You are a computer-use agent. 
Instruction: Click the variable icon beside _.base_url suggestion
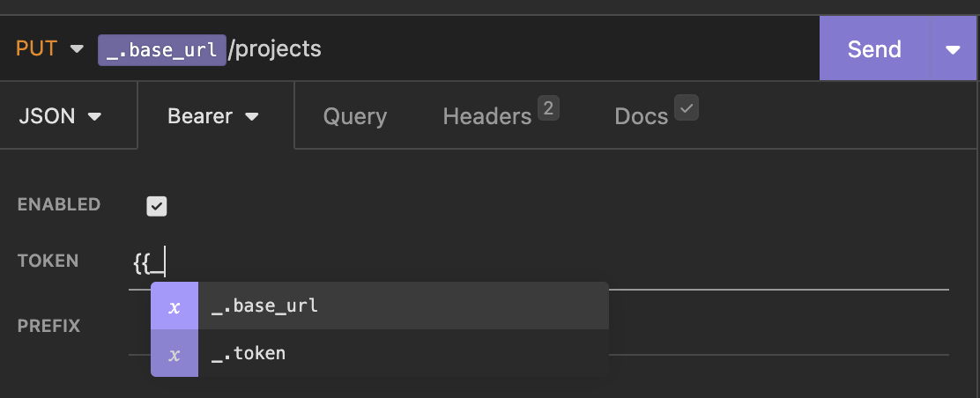pyautogui.click(x=174, y=306)
